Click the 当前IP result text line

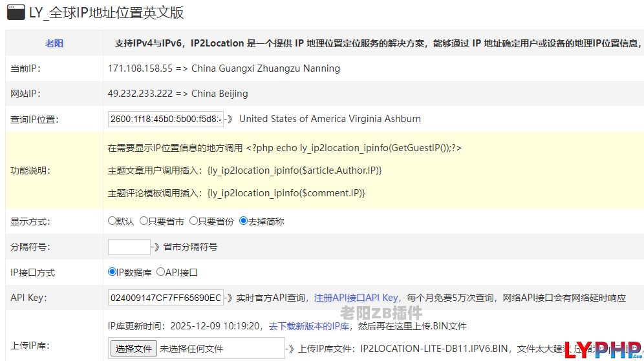(x=224, y=68)
